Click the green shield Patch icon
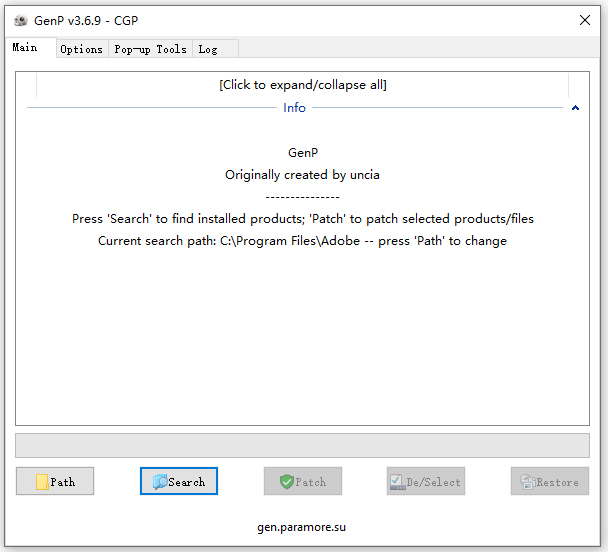 286,482
